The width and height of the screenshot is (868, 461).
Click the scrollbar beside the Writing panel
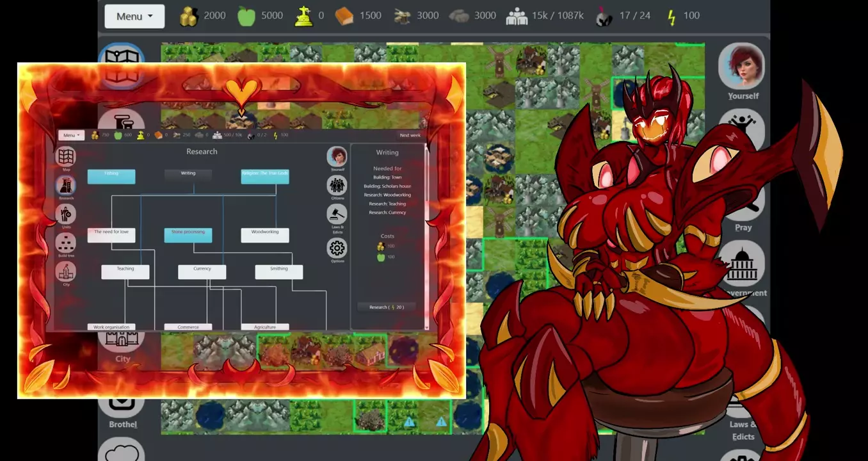point(427,237)
